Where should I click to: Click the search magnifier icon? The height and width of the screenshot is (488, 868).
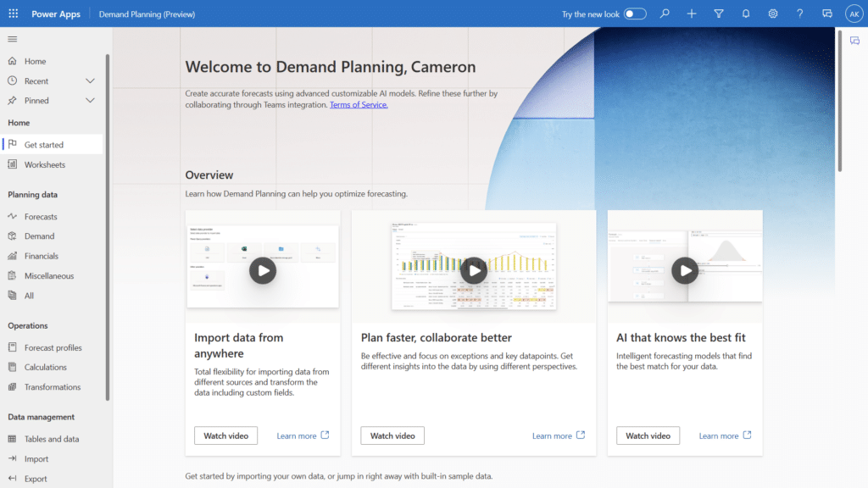click(665, 14)
